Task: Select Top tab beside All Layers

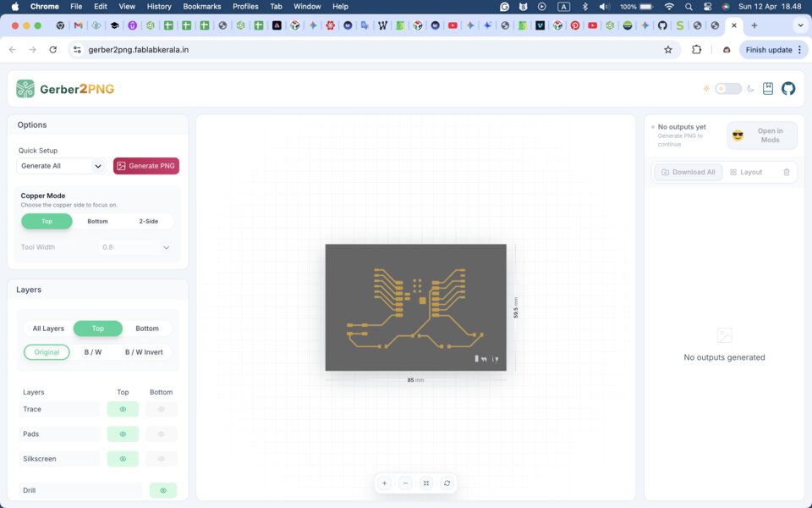Action: pyautogui.click(x=98, y=329)
